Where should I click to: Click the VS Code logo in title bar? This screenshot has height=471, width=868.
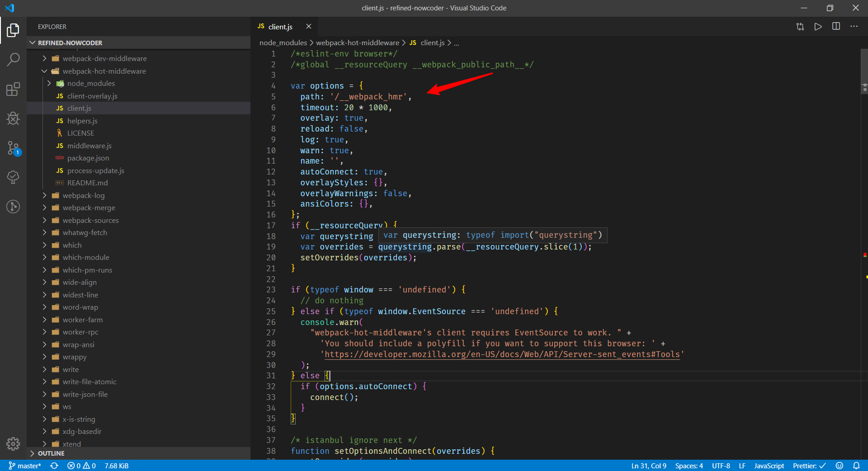pos(9,8)
